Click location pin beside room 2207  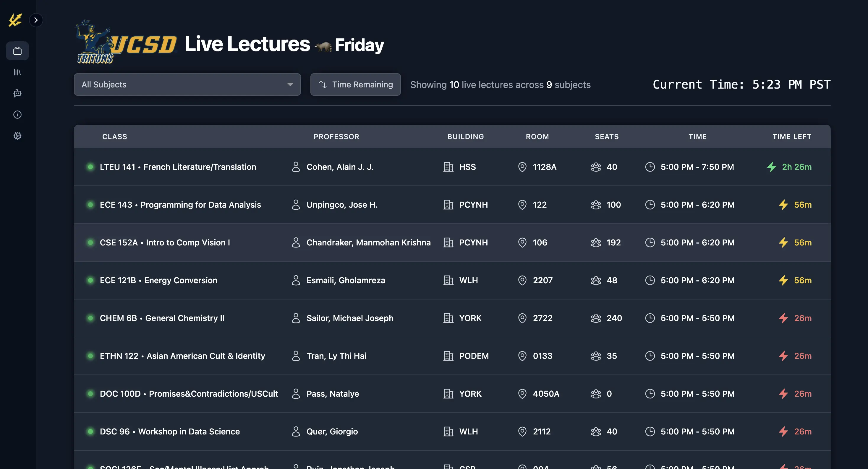pos(522,281)
